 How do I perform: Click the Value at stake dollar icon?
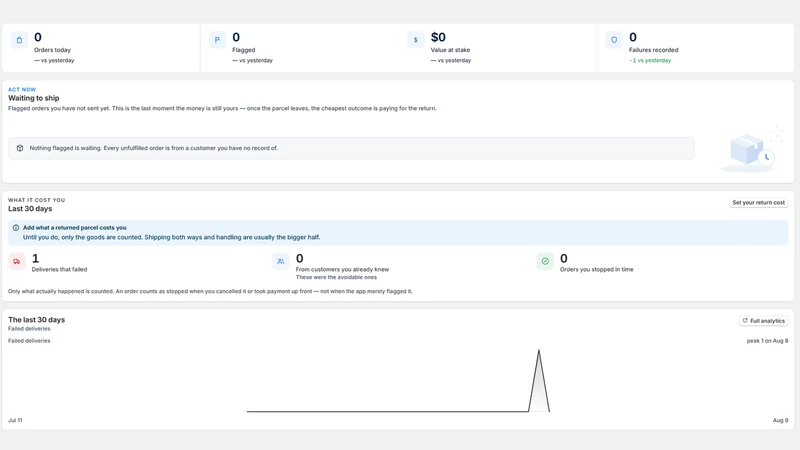[x=415, y=40]
